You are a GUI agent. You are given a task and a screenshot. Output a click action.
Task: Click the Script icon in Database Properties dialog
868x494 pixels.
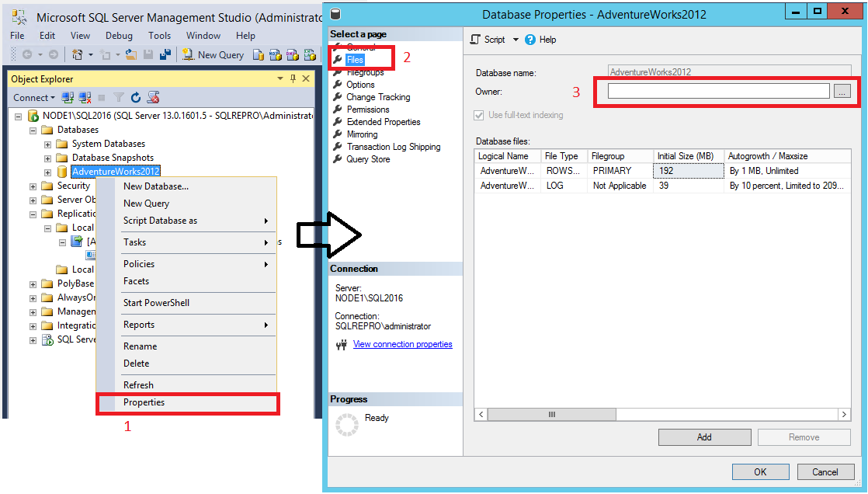475,39
